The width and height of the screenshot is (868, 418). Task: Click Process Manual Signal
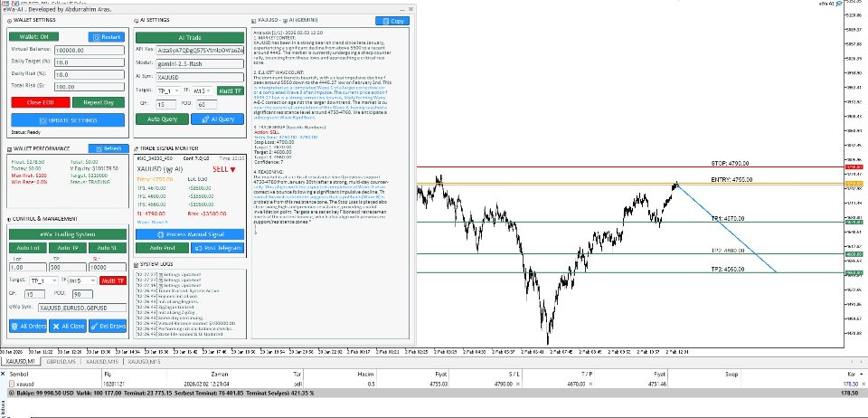[190, 234]
